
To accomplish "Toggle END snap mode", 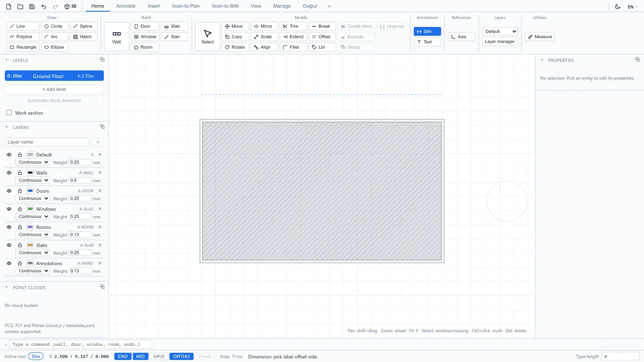I will pyautogui.click(x=123, y=356).
